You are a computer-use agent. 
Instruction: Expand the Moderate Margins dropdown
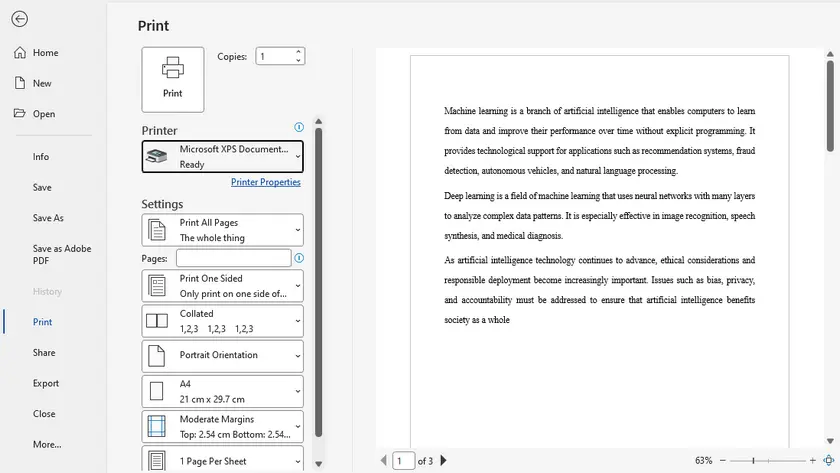point(222,426)
